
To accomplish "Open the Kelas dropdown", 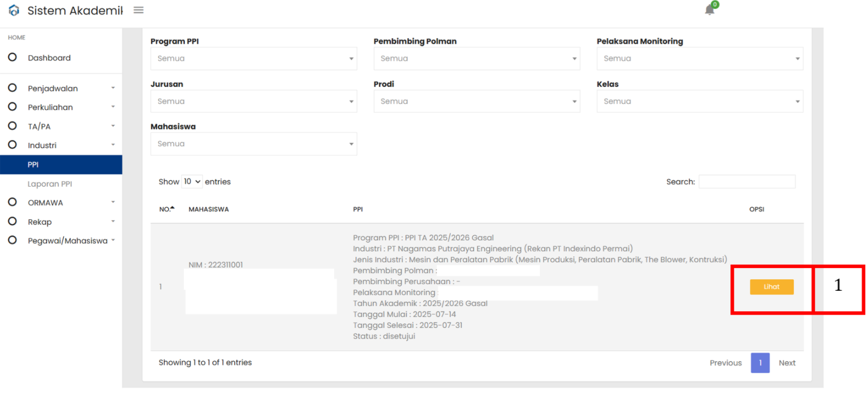I will click(x=700, y=101).
